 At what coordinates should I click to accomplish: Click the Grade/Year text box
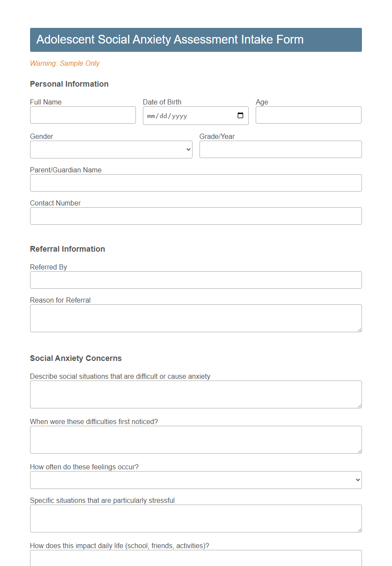pos(280,149)
